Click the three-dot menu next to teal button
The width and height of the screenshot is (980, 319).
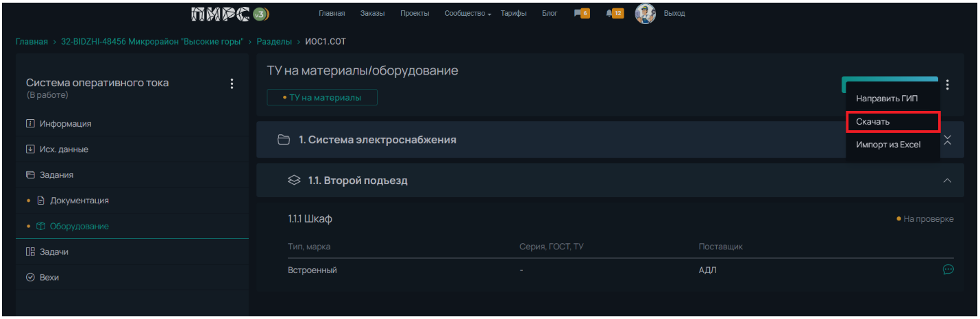[948, 85]
